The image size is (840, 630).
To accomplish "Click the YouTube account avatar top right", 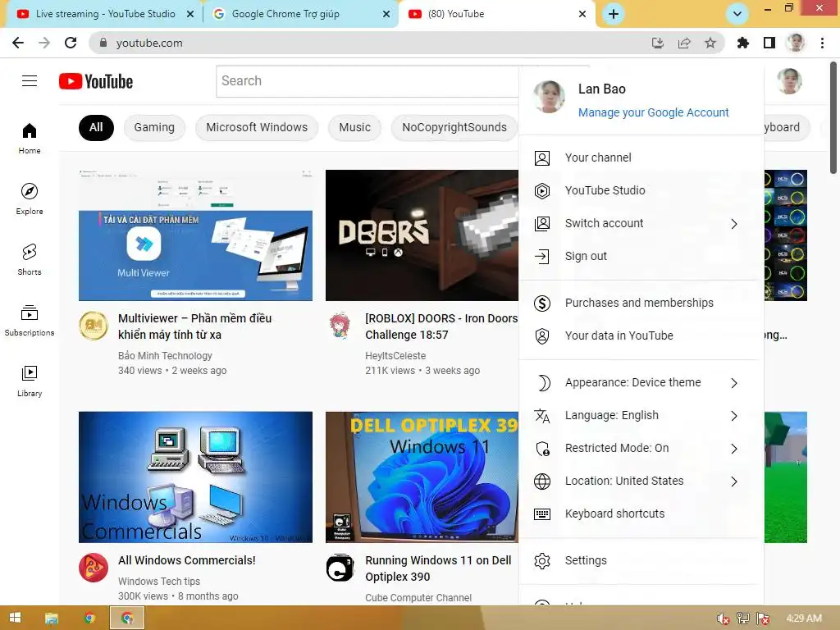I will (x=789, y=81).
